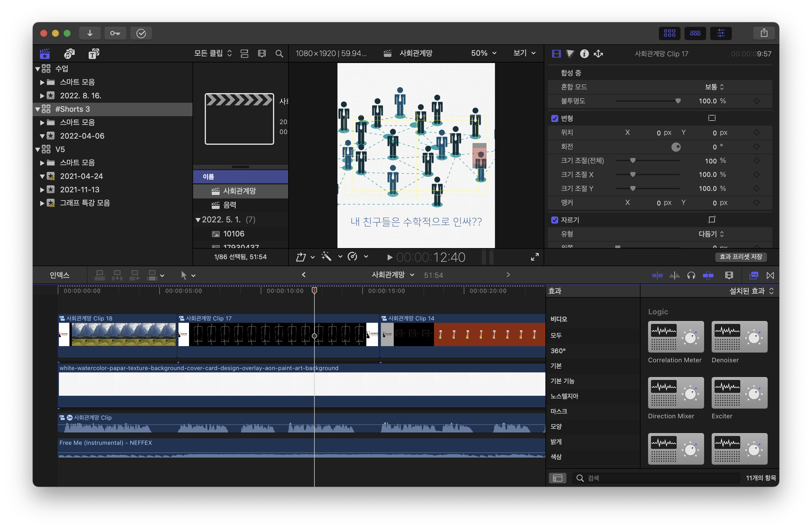Select the Denoiser effect thumbnail
The height and width of the screenshot is (530, 812).
[739, 337]
